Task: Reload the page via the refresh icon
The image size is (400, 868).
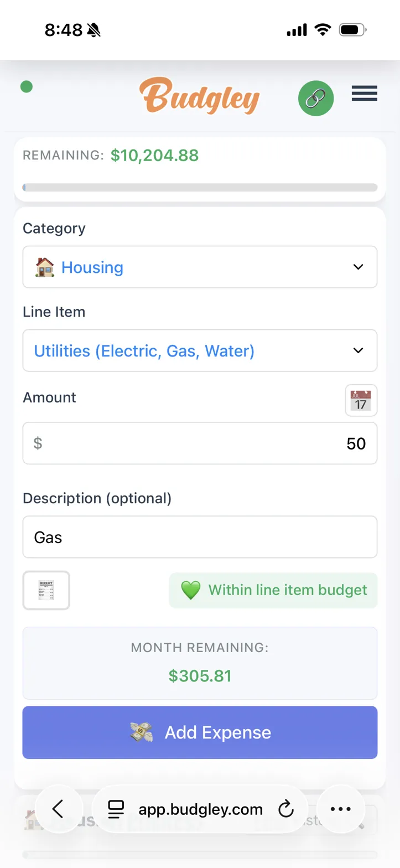Action: (286, 809)
